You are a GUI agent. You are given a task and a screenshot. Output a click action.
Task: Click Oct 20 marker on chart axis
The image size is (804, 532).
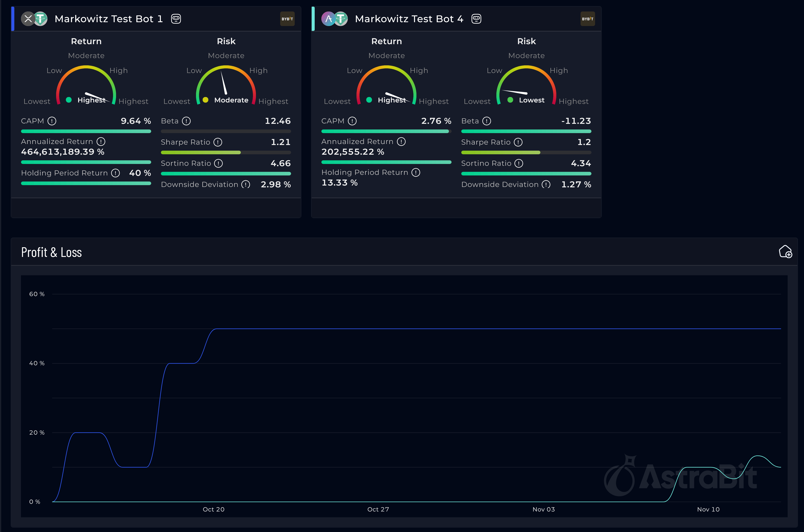(x=214, y=509)
